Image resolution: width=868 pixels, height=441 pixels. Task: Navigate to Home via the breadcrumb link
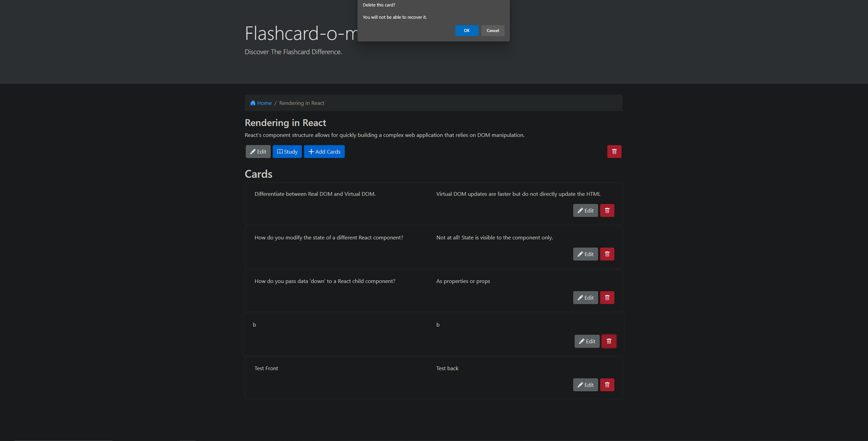(264, 103)
